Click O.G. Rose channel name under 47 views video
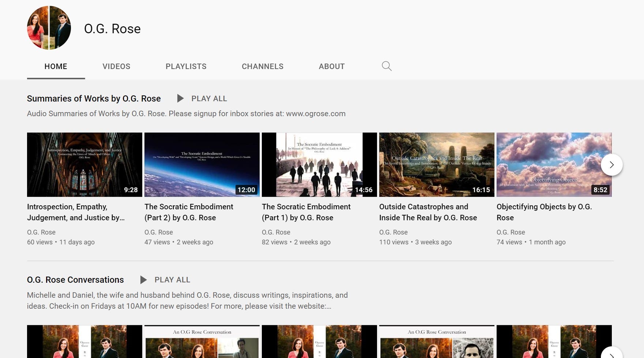The height and width of the screenshot is (358, 644). tap(159, 232)
